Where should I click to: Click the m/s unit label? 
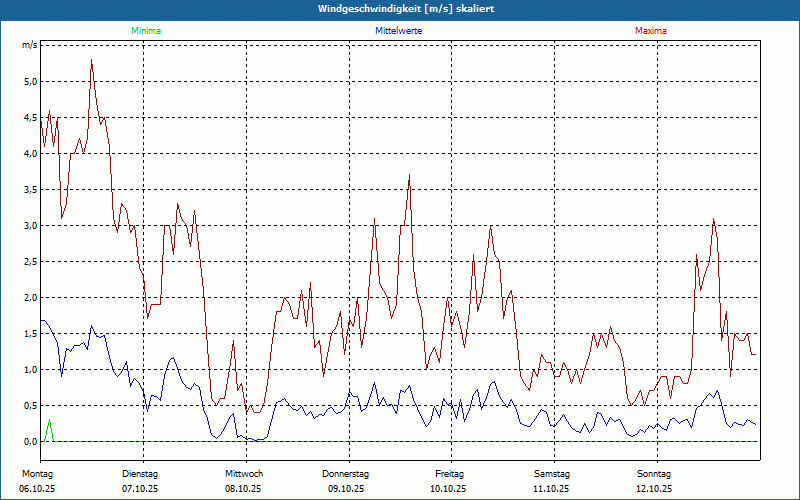point(29,45)
